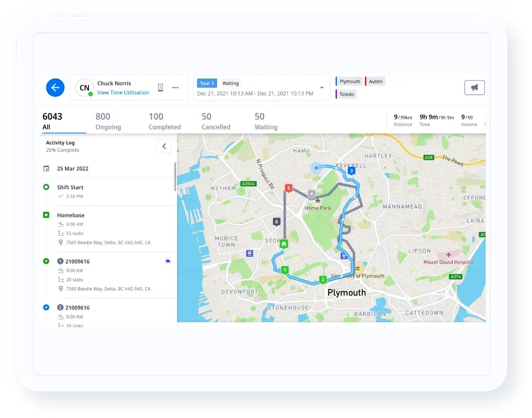Image resolution: width=532 pixels, height=418 pixels.
Task: Select the Homebase home icon
Action: 46,215
